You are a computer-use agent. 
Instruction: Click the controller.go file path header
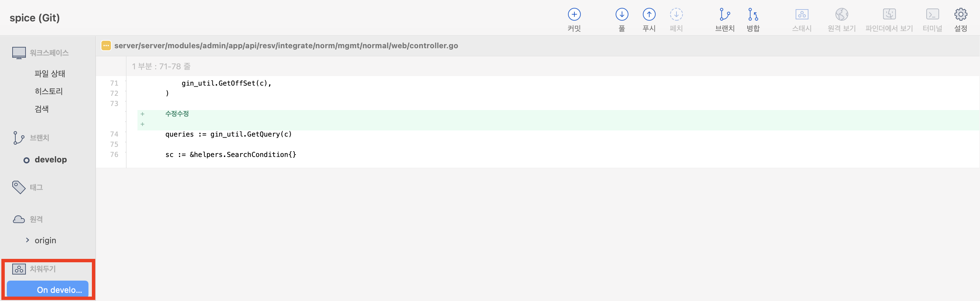pyautogui.click(x=286, y=46)
